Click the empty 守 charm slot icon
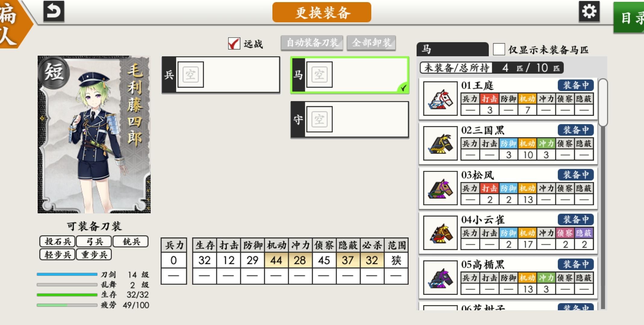 click(x=319, y=119)
